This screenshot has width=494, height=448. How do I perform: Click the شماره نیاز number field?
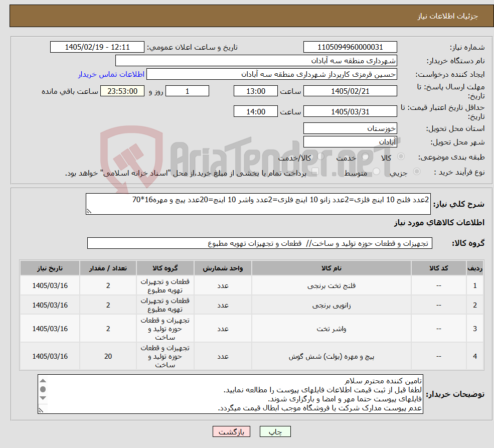[350, 47]
